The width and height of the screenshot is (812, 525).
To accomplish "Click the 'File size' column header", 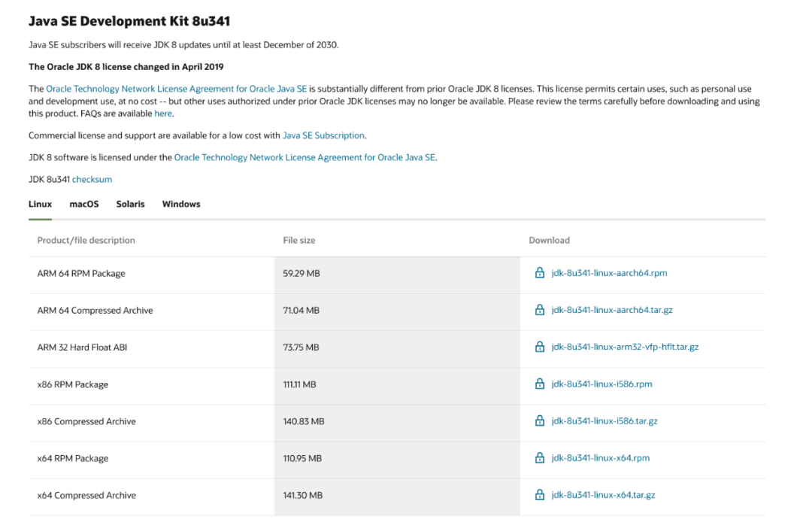I will pos(298,241).
